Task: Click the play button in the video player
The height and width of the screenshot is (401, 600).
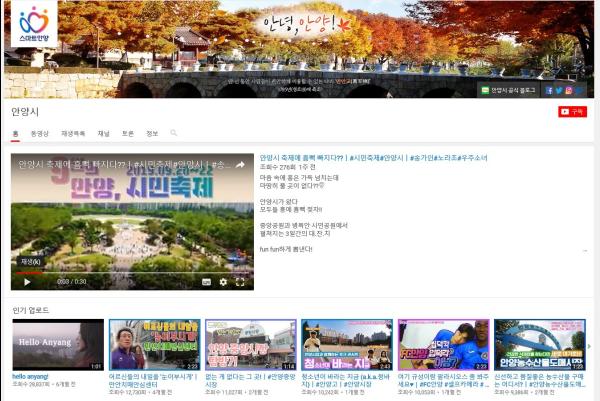Action: [27, 282]
